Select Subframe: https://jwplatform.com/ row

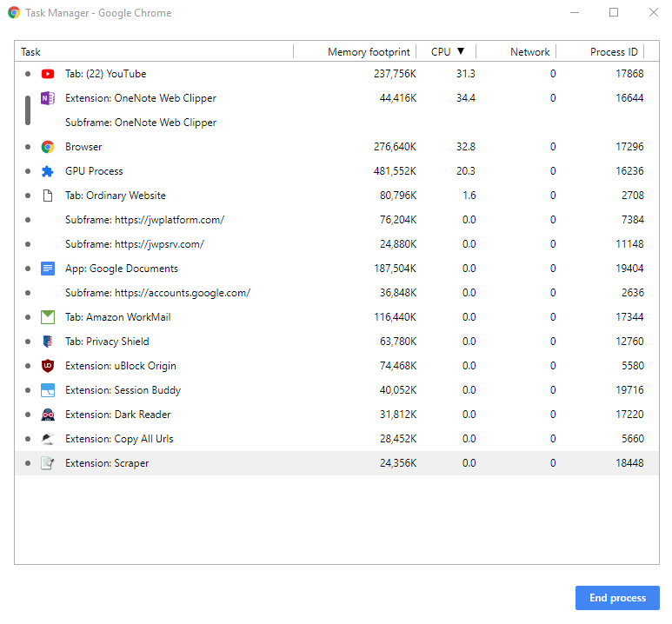[336, 220]
